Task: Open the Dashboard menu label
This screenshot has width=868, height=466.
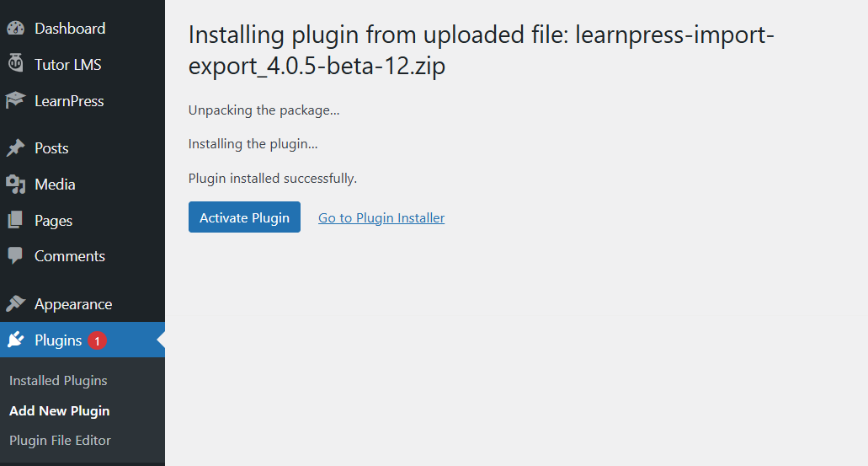Action: (70, 29)
